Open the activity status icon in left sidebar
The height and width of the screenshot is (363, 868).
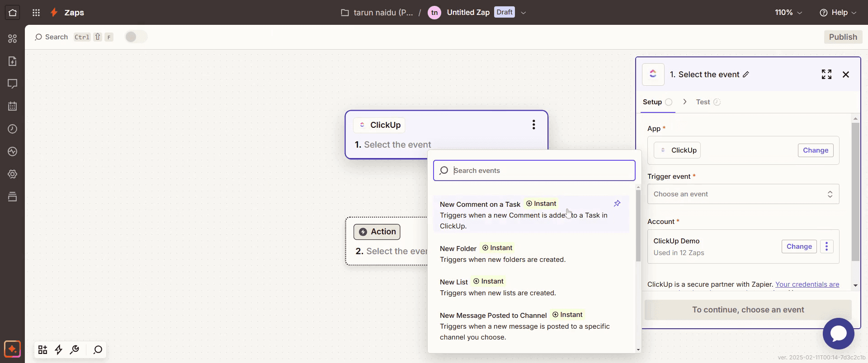pyautogui.click(x=13, y=152)
